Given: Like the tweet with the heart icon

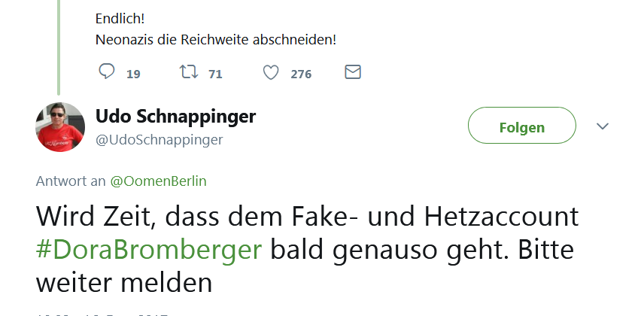Looking at the screenshot, I should coord(271,72).
